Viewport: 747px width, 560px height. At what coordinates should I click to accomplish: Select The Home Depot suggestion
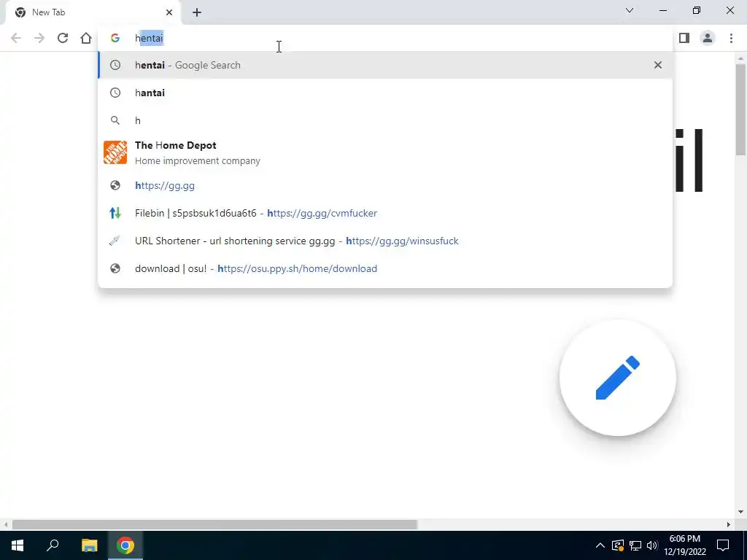click(x=385, y=153)
